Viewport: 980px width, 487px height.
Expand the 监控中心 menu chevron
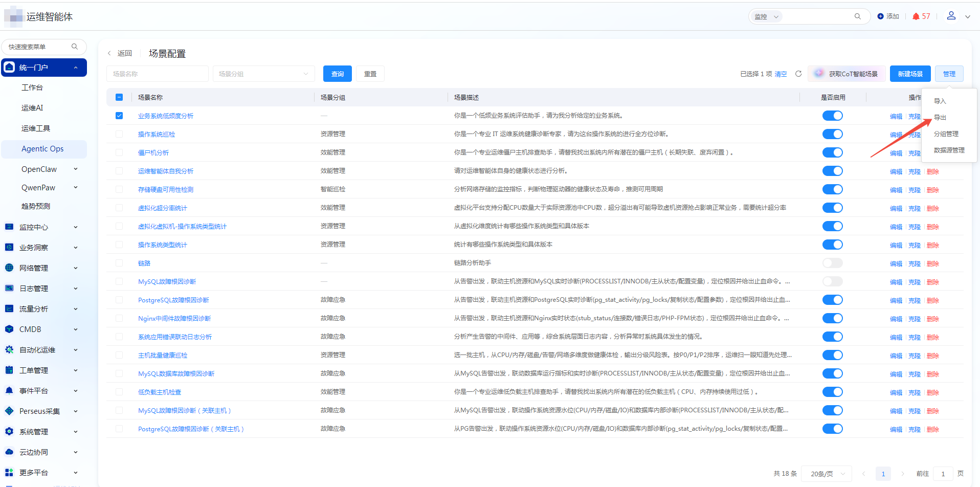pyautogui.click(x=76, y=227)
